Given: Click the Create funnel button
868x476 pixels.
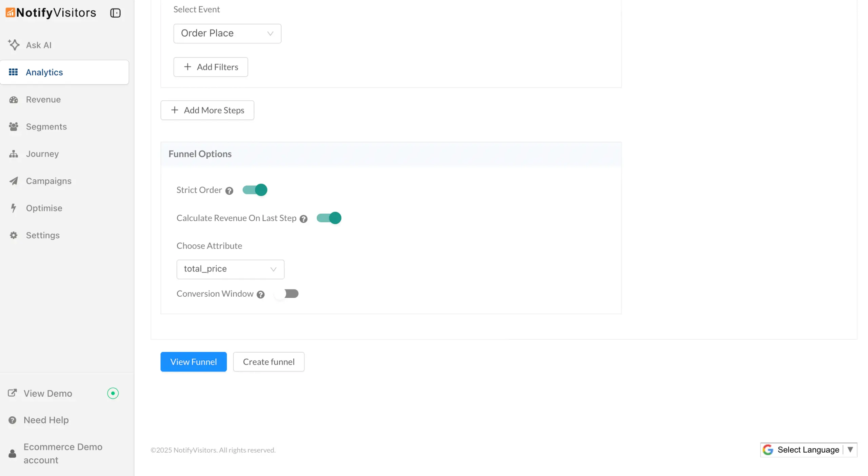Looking at the screenshot, I should pos(269,362).
